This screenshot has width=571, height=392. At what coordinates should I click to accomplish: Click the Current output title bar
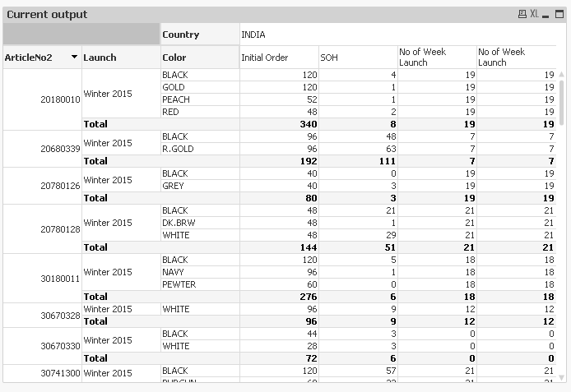[247, 14]
